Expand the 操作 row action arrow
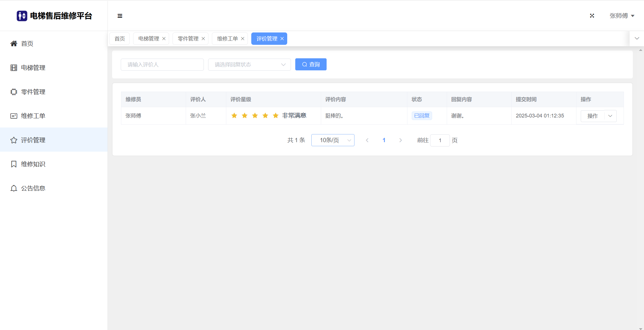Screen dimensions: 644x330 click(x=610, y=116)
